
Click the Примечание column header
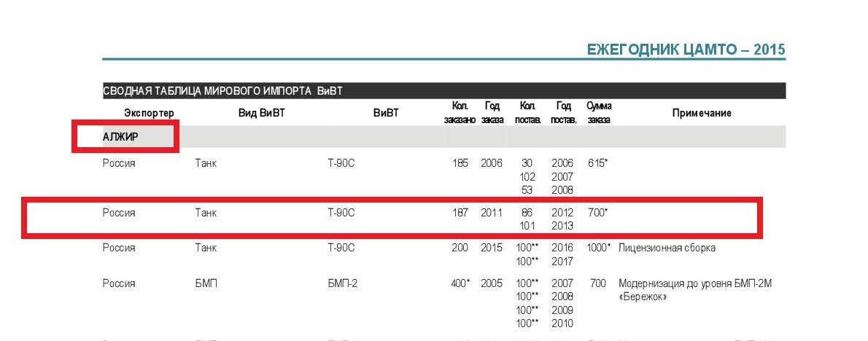point(701,113)
